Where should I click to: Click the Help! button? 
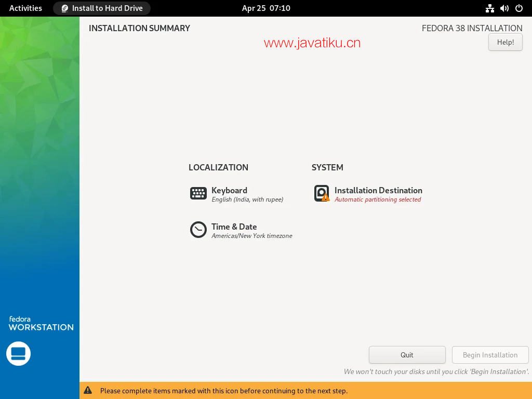pos(505,42)
